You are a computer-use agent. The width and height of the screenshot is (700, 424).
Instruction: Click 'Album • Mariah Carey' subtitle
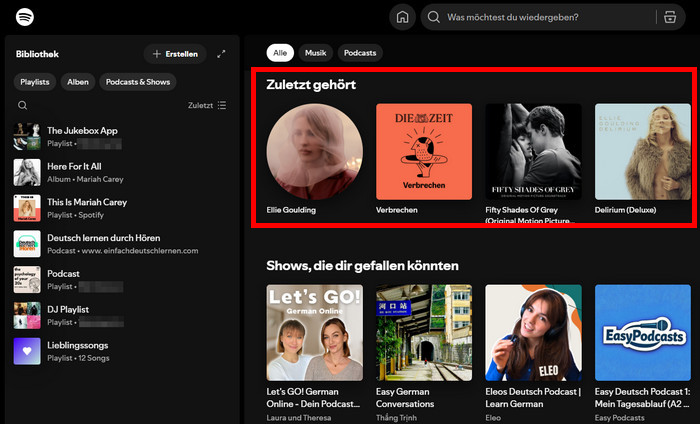tap(85, 179)
